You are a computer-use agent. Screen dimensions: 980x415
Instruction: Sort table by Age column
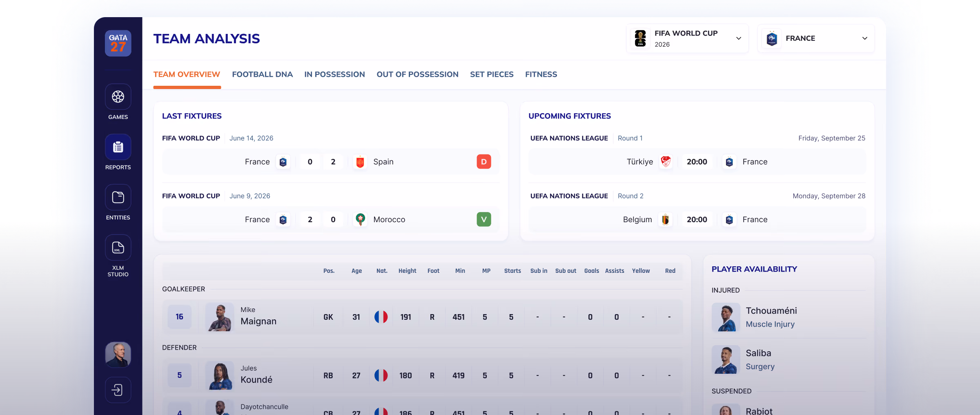coord(356,271)
